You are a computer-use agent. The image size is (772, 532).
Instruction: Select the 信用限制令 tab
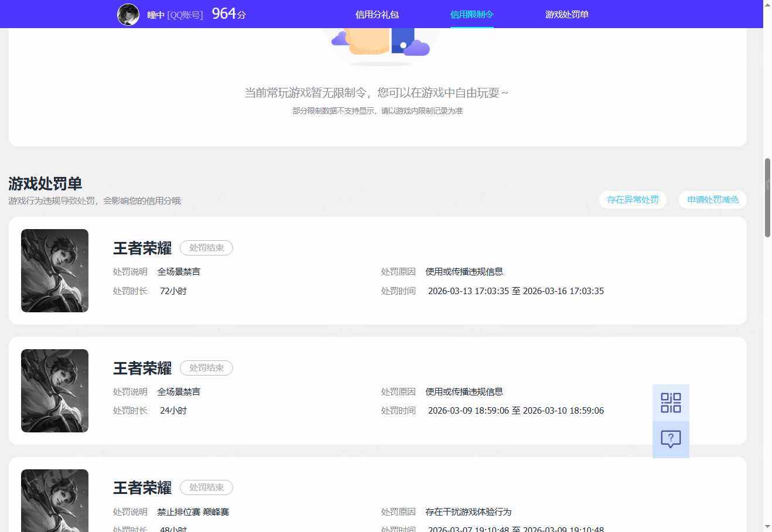472,14
